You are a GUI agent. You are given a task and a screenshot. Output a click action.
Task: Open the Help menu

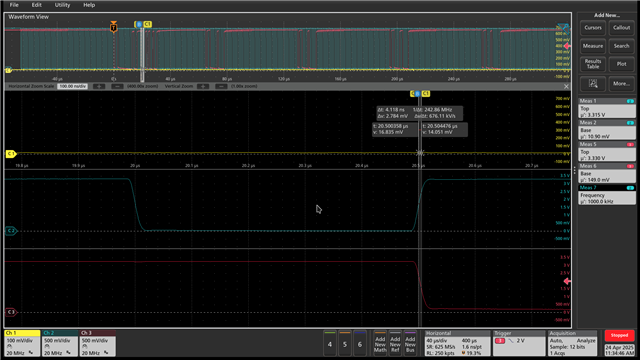(x=89, y=5)
